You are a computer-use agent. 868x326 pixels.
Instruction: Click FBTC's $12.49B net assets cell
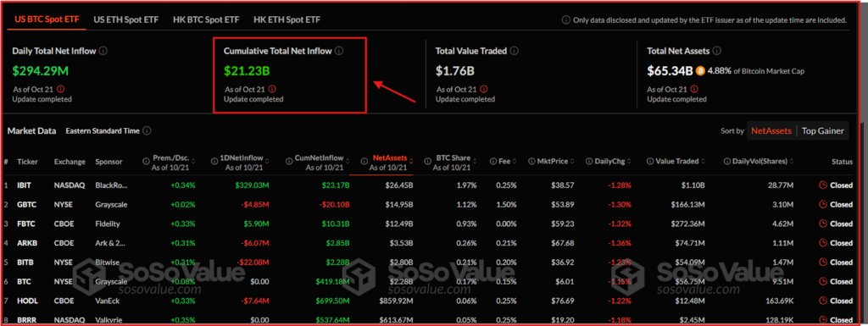(x=400, y=224)
